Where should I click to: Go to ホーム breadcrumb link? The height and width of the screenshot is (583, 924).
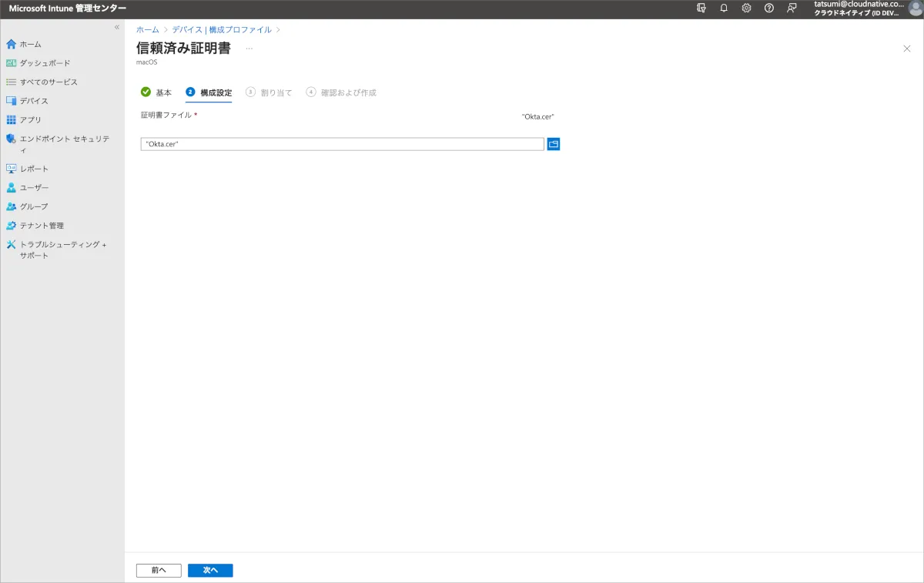147,29
